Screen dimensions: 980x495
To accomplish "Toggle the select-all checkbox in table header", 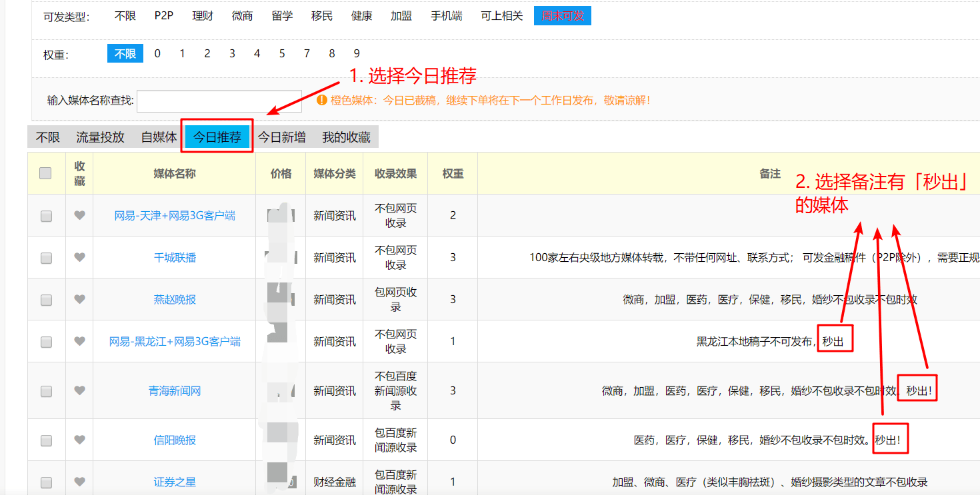I will click(x=45, y=173).
